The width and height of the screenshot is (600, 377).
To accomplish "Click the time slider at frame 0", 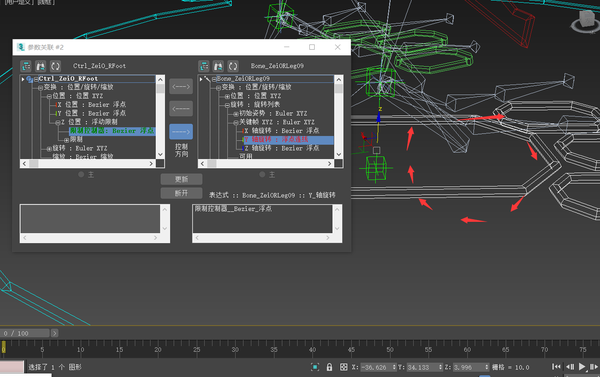I will (x=3, y=347).
